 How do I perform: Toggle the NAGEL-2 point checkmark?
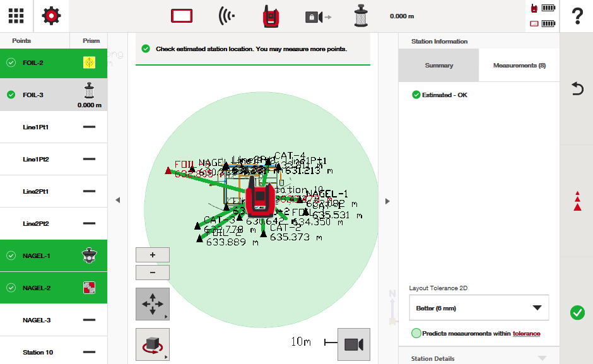coord(11,288)
